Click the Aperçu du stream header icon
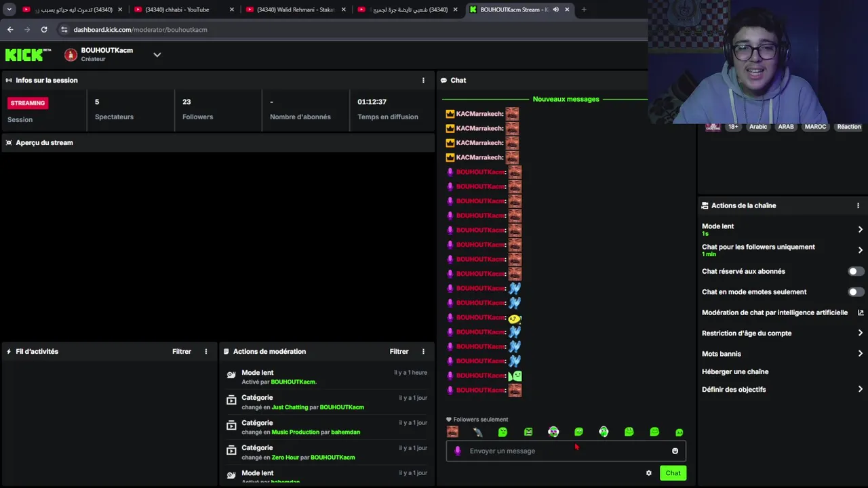The width and height of the screenshot is (868, 488). coord(9,142)
